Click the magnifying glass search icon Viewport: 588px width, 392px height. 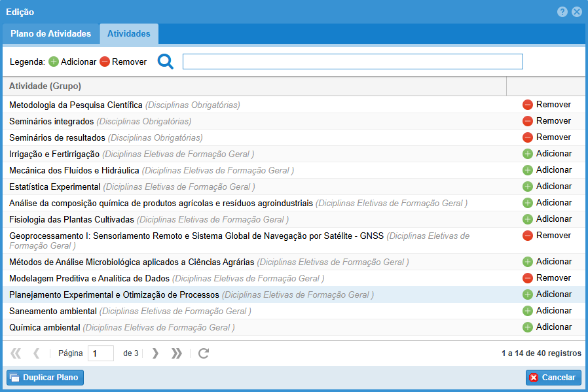[x=166, y=62]
